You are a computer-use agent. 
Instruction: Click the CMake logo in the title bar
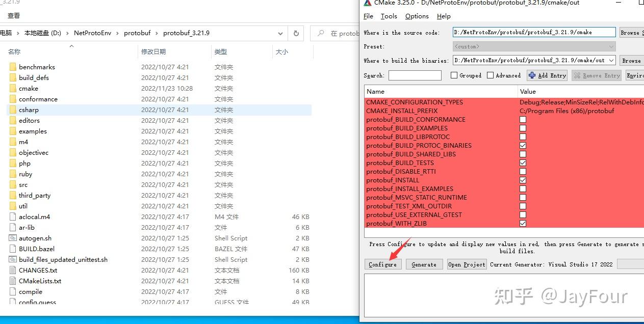[x=367, y=3]
